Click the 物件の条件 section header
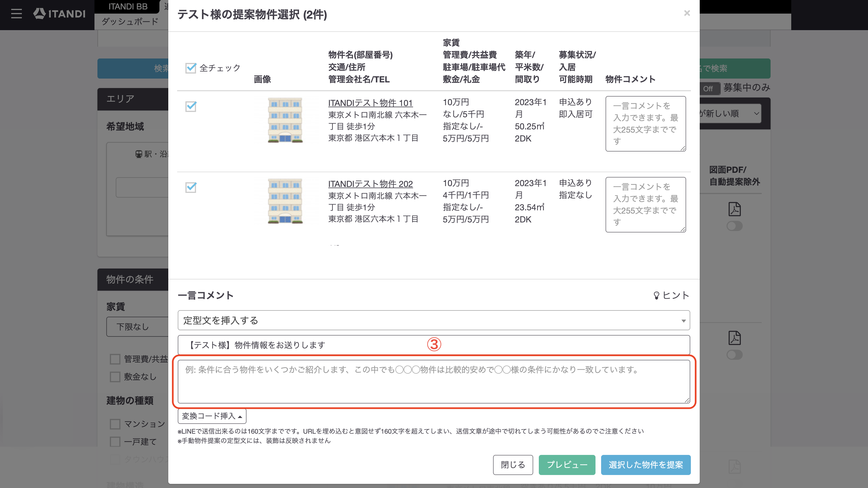The width and height of the screenshot is (868, 488). pyautogui.click(x=133, y=279)
